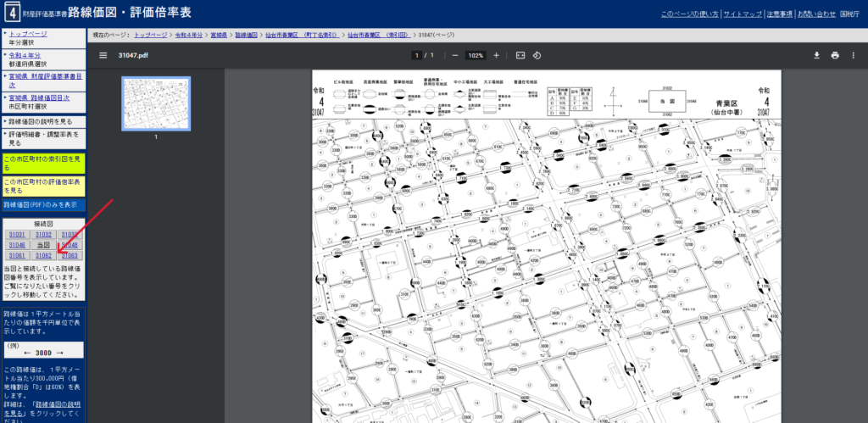This screenshot has width=868, height=423.
Task: Open このページの使い方 header link
Action: tap(690, 14)
